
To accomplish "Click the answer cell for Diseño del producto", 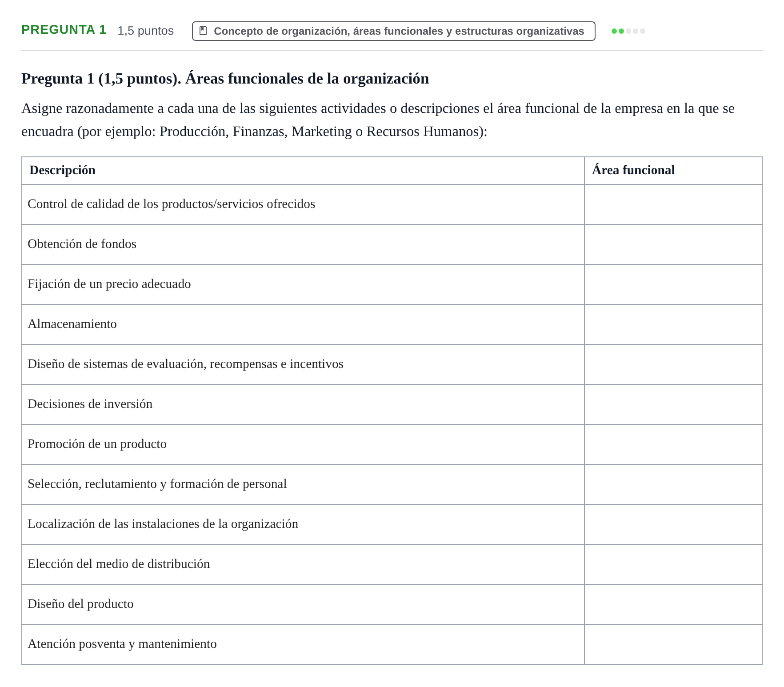I will [673, 604].
